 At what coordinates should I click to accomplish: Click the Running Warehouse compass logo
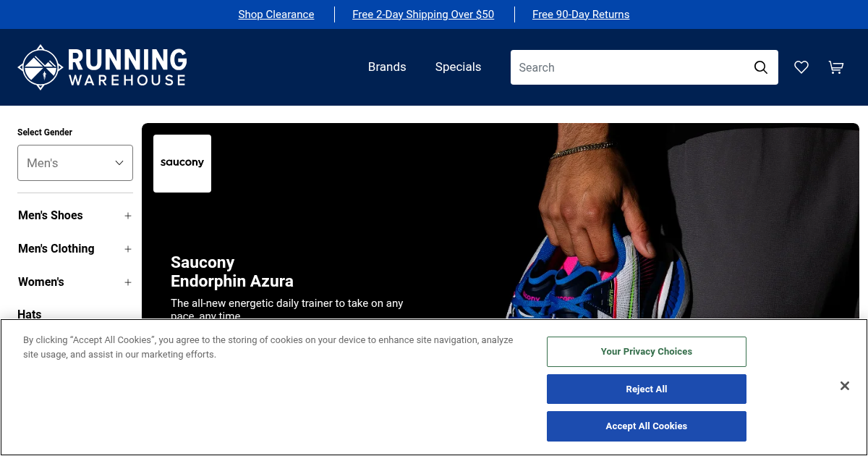pos(40,67)
